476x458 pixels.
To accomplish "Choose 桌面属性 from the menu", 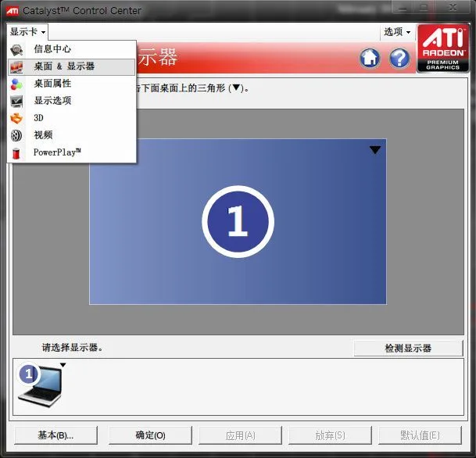I will 72,84.
